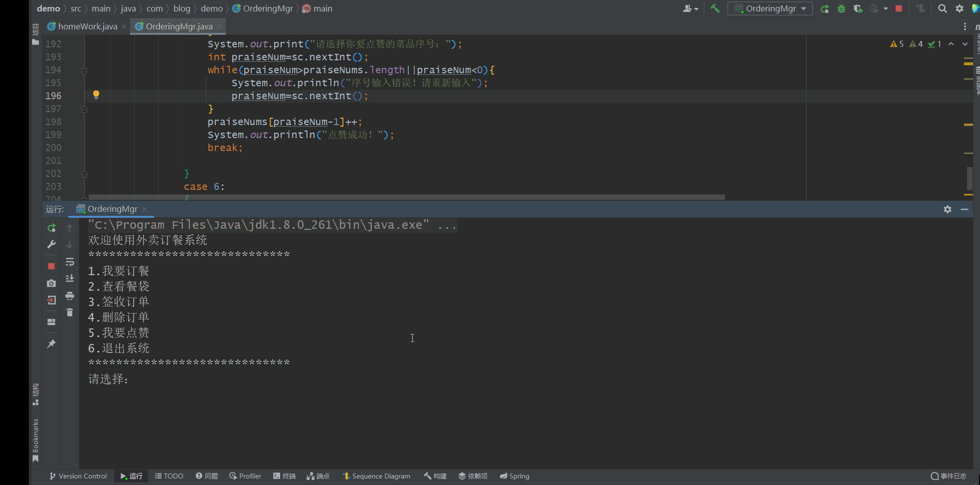Image resolution: width=980 pixels, height=485 pixels.
Task: Toggle fold marker at line 202
Action: [x=84, y=174]
